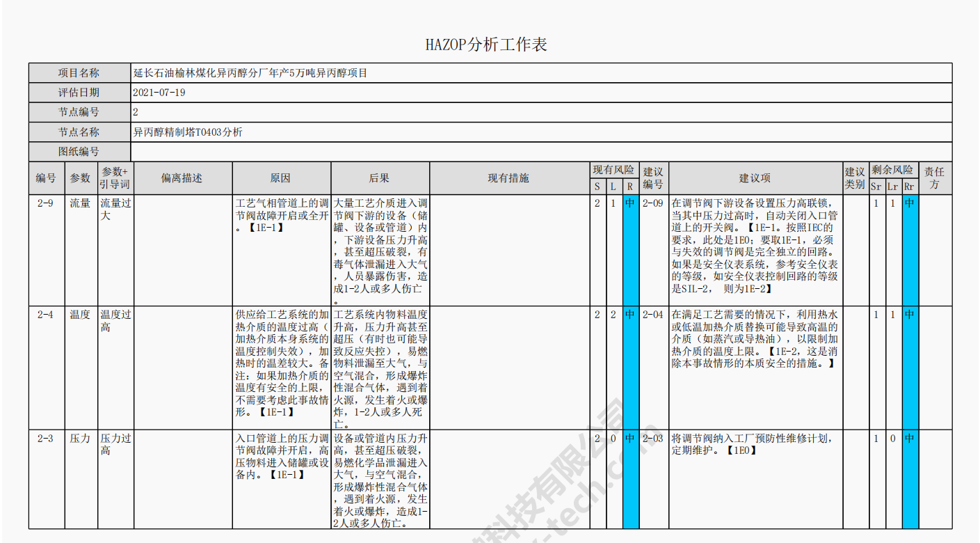Image resolution: width=980 pixels, height=543 pixels.
Task: Click suggestion number 2-09
Action: click(x=653, y=249)
